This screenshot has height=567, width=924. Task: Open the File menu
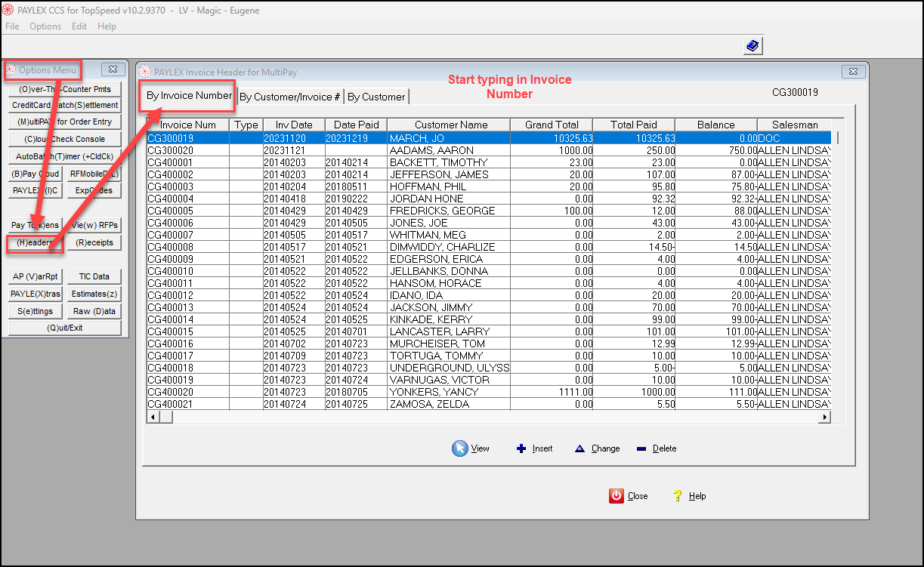[12, 26]
